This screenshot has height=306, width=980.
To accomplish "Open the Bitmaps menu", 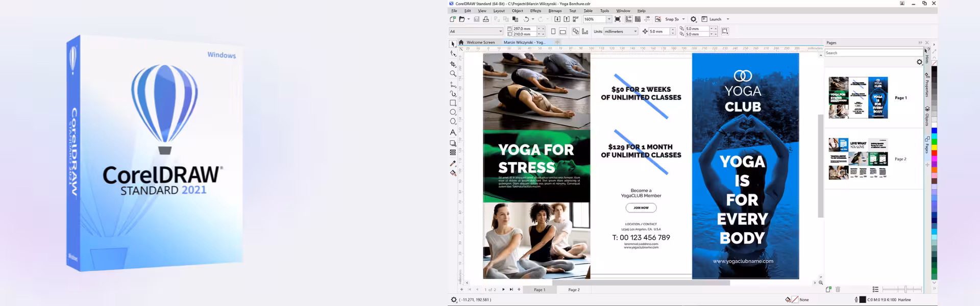I will (x=555, y=11).
